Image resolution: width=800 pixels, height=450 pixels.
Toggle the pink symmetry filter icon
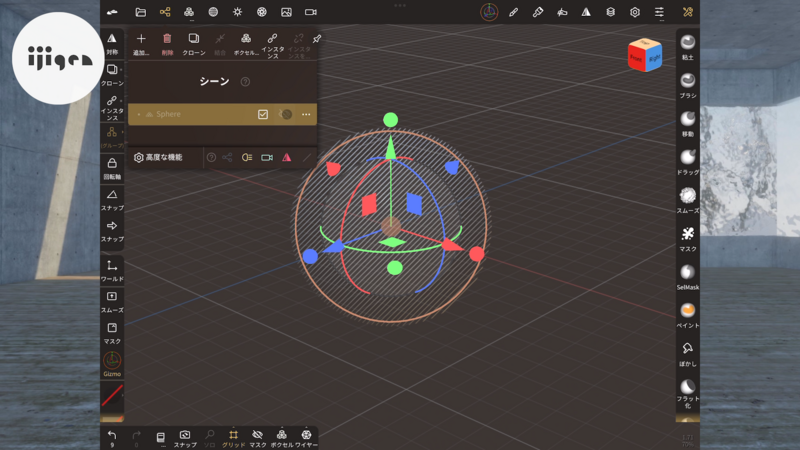tap(287, 158)
